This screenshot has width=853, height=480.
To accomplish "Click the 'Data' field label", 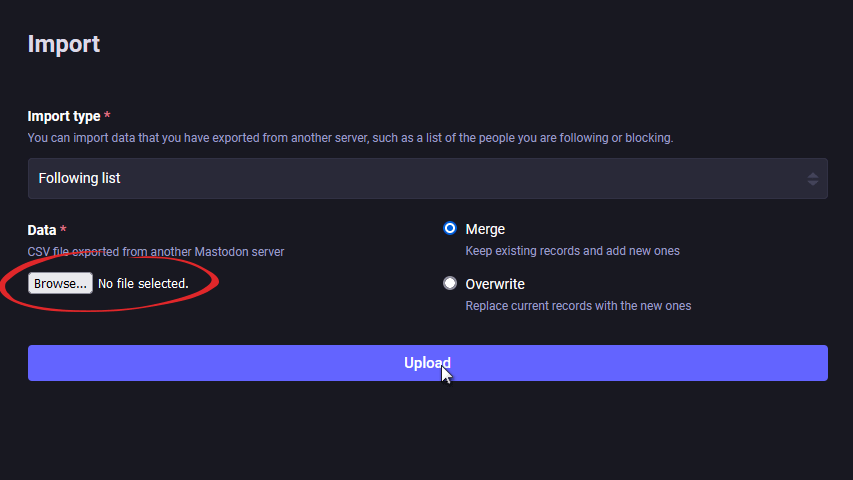I will coord(42,230).
